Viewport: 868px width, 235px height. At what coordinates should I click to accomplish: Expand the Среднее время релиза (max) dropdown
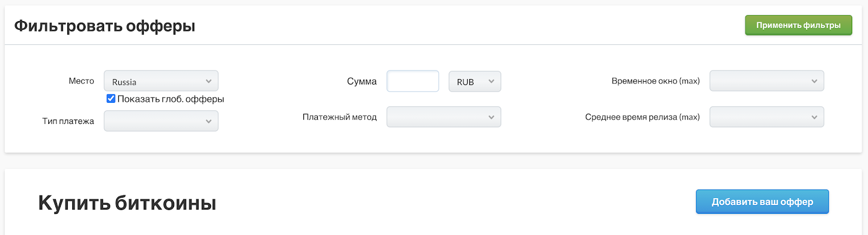tap(766, 117)
